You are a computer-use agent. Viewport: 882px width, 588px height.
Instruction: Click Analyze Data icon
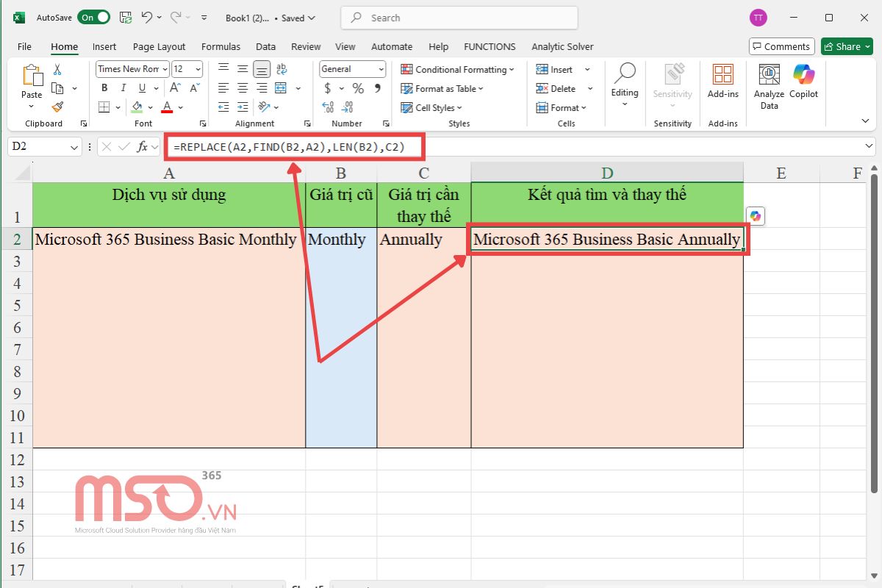coord(769,87)
